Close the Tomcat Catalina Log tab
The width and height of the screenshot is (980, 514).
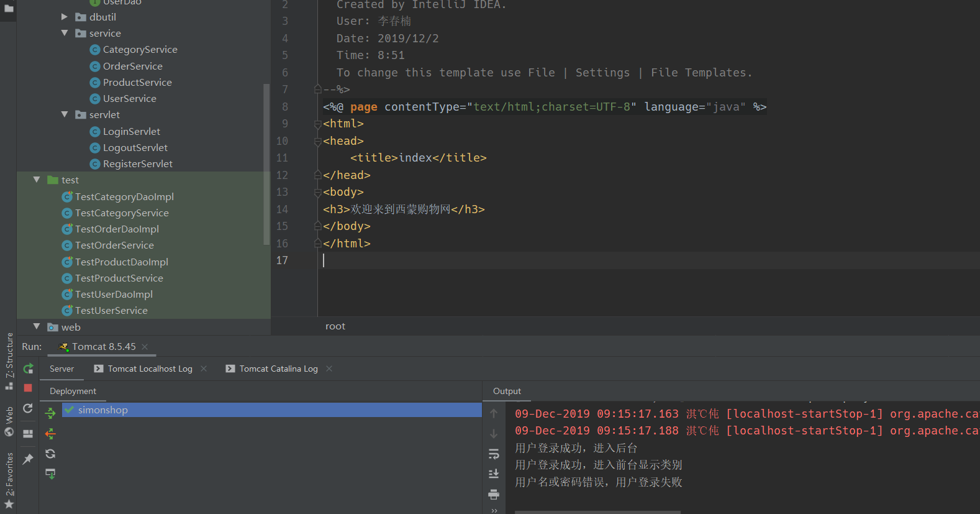click(329, 369)
